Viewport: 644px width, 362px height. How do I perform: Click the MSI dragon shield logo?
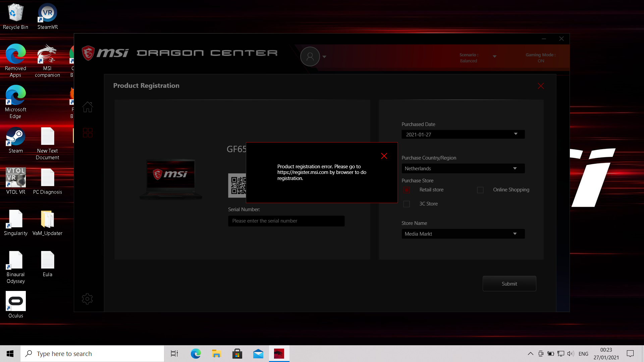(x=88, y=53)
